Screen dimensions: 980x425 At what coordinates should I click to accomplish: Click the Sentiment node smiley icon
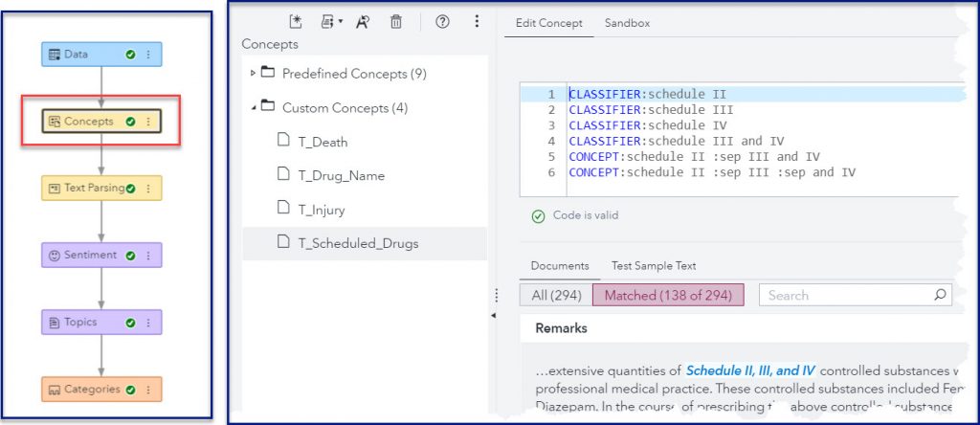(x=54, y=256)
